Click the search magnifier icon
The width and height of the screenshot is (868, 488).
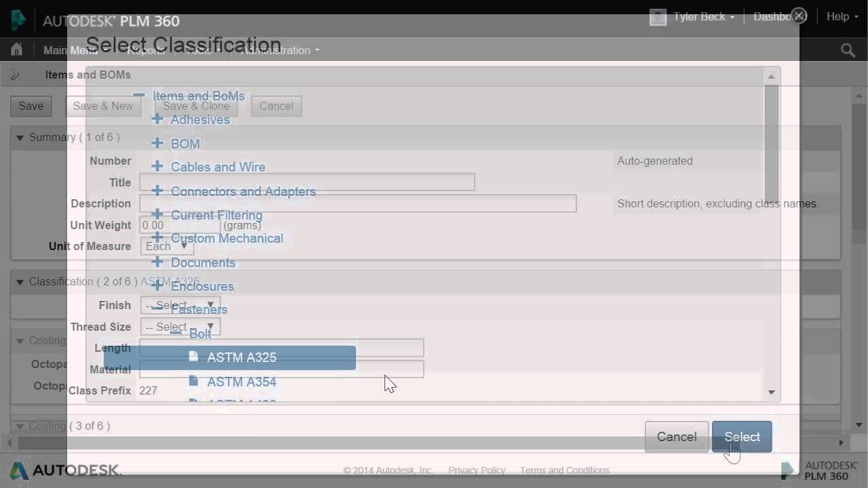click(848, 50)
